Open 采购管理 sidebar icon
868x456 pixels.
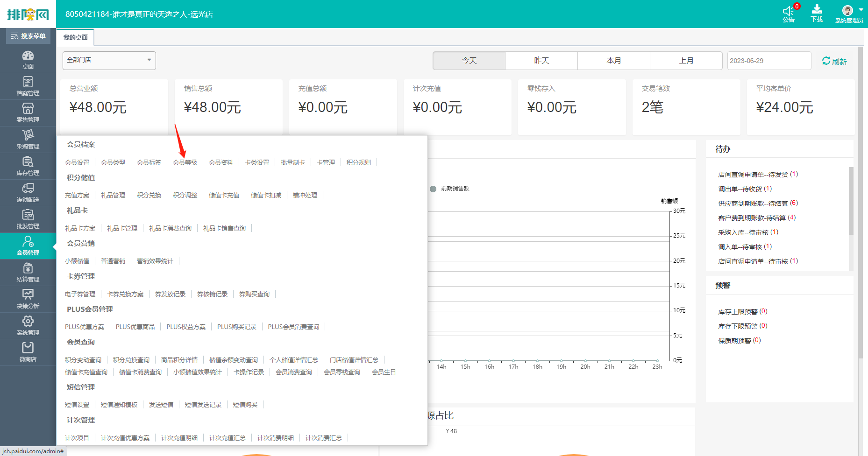point(28,139)
